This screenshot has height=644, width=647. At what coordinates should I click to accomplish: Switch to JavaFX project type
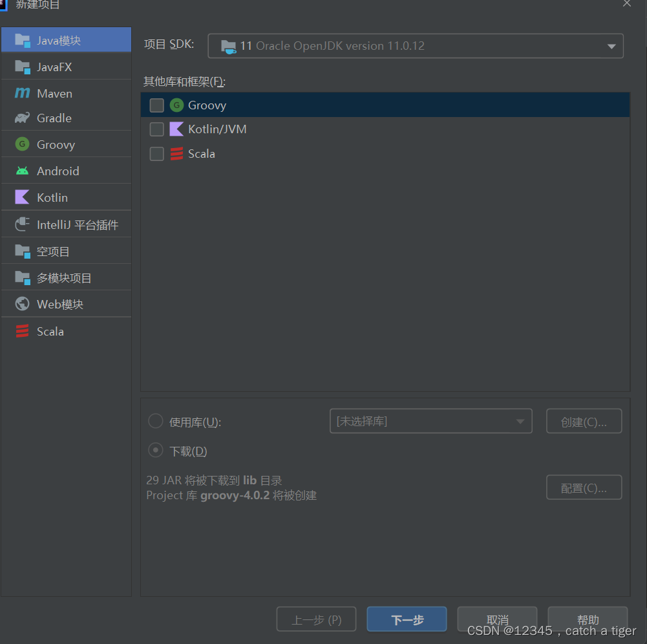tap(66, 67)
